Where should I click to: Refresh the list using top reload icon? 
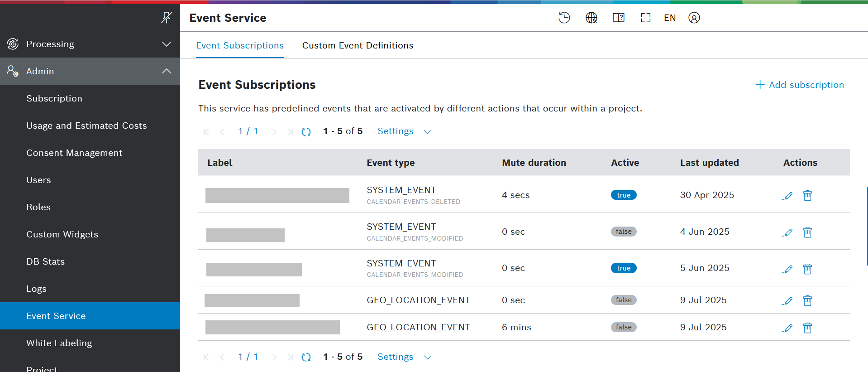click(306, 132)
